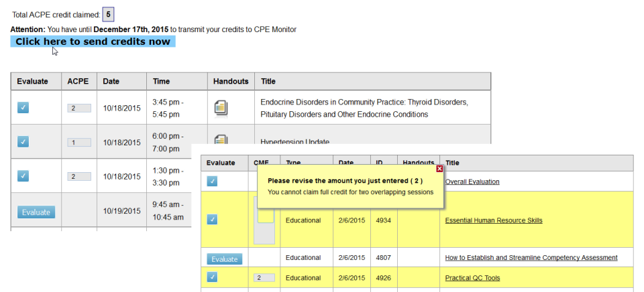Click Evaluate button for 9:45 am session

click(36, 212)
